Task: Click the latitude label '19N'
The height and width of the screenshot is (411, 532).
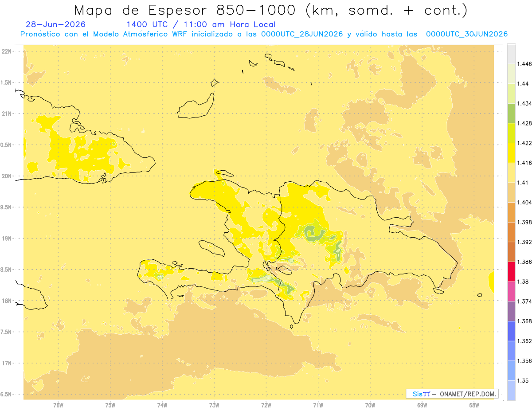Action: point(6,238)
